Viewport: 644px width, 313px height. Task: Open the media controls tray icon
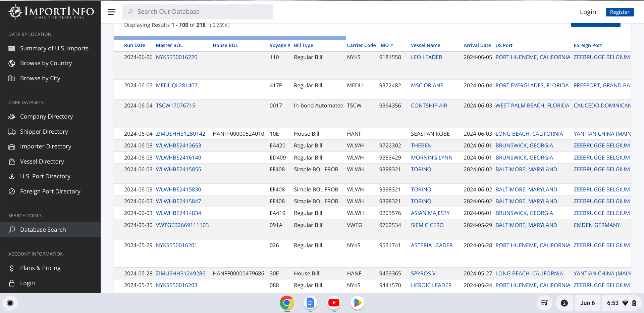click(545, 303)
